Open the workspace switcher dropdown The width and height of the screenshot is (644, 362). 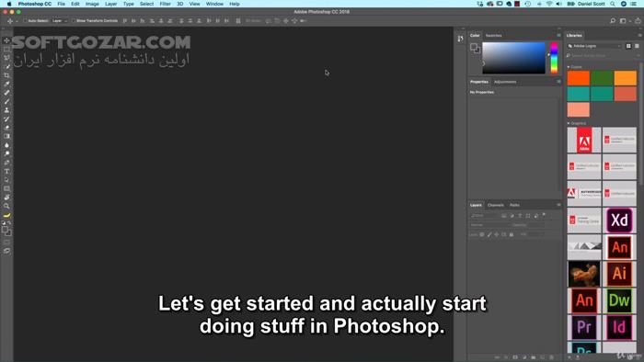pos(625,20)
